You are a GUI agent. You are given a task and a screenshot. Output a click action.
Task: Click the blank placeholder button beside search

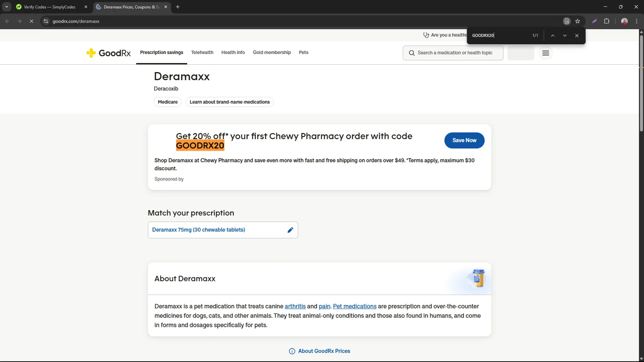521,53
